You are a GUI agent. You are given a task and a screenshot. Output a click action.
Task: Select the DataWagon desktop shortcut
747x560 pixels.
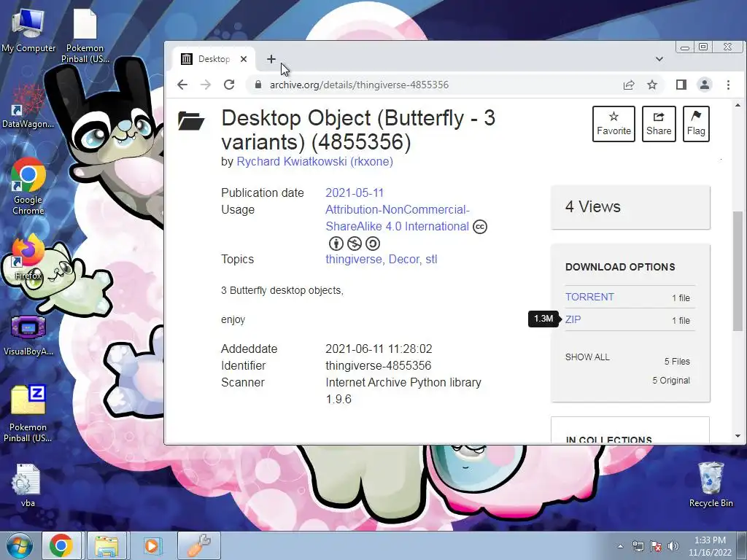[x=28, y=106]
